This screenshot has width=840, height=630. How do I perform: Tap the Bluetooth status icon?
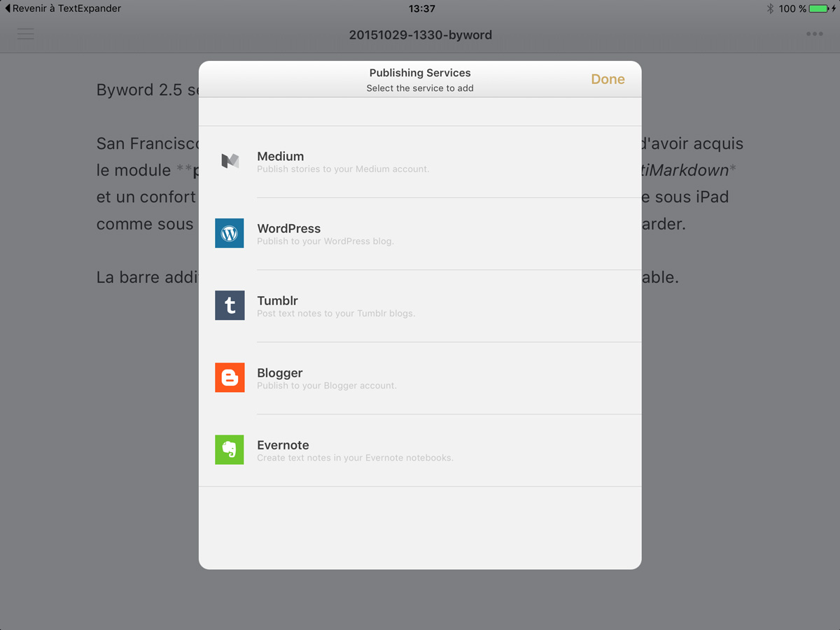point(770,8)
